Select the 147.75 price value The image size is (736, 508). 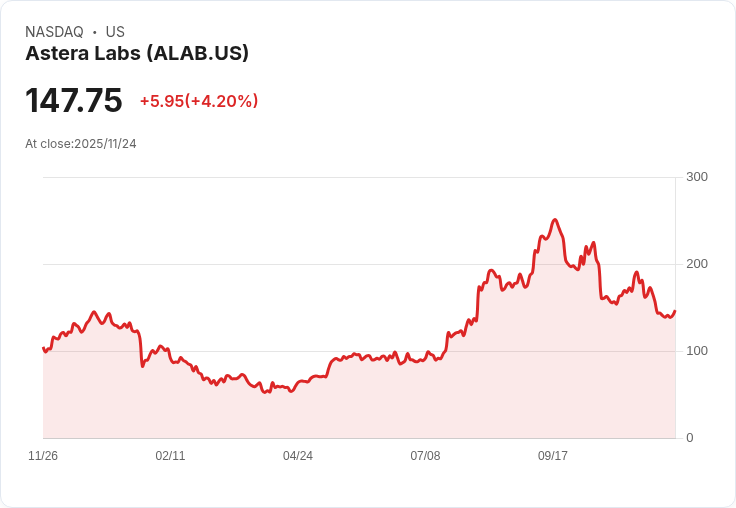pyautogui.click(x=74, y=100)
